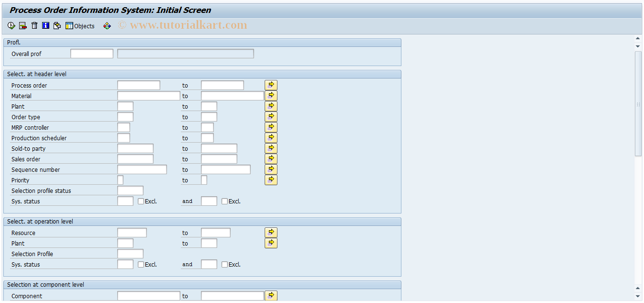Click the delete selection row icon

point(22,26)
